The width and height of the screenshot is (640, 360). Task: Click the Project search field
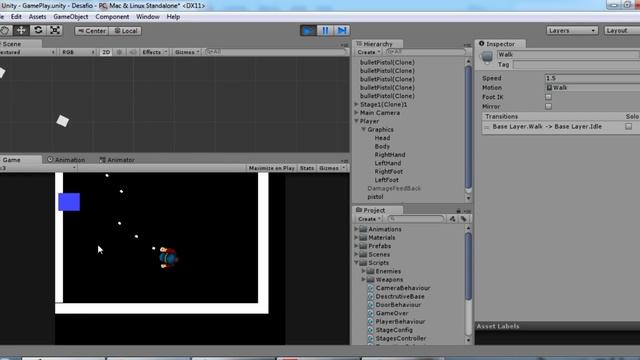[x=416, y=219]
